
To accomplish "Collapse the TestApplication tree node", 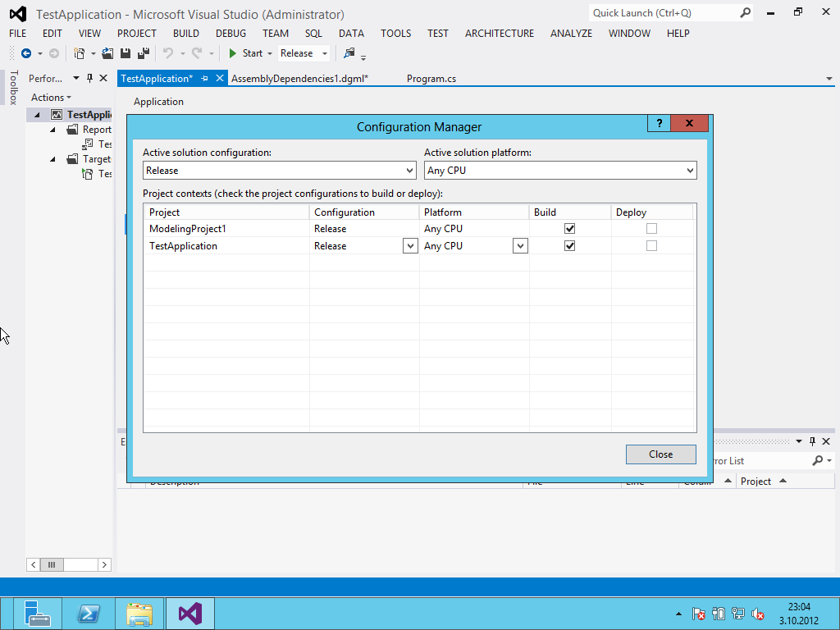I will (37, 115).
